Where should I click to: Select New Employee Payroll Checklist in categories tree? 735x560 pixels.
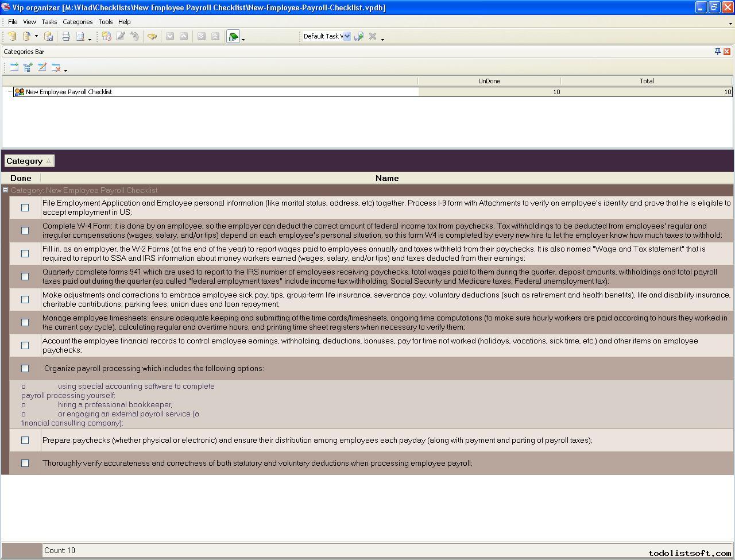[x=68, y=92]
